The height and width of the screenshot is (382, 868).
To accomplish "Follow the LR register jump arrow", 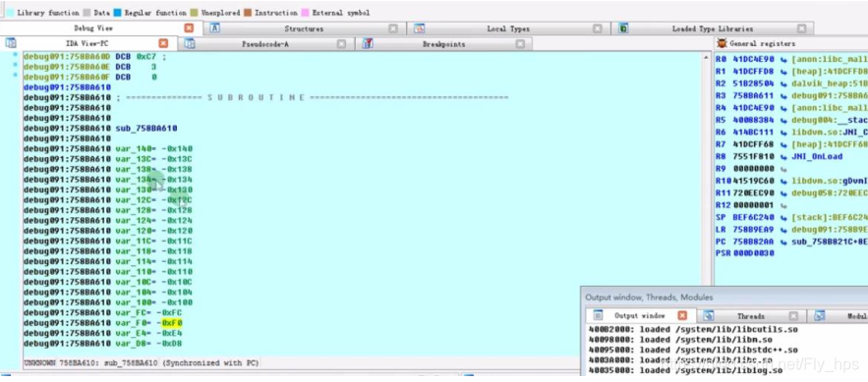I will coord(783,230).
